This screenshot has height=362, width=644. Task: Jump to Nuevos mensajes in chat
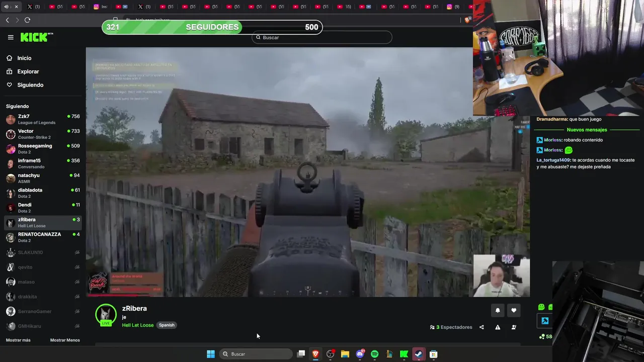[587, 130]
